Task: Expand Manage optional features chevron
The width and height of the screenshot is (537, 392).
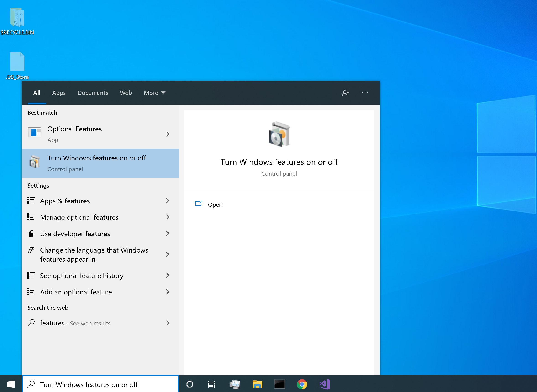Action: [x=168, y=217]
